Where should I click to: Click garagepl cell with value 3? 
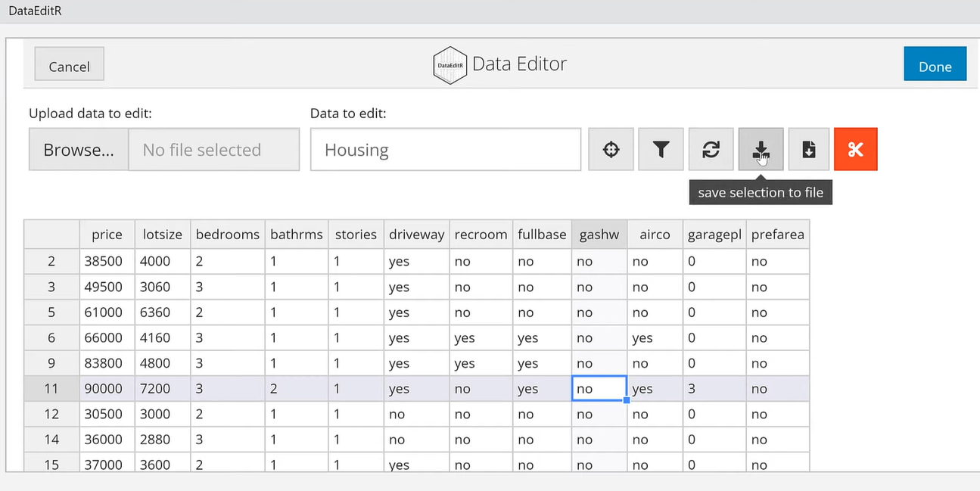click(x=714, y=388)
